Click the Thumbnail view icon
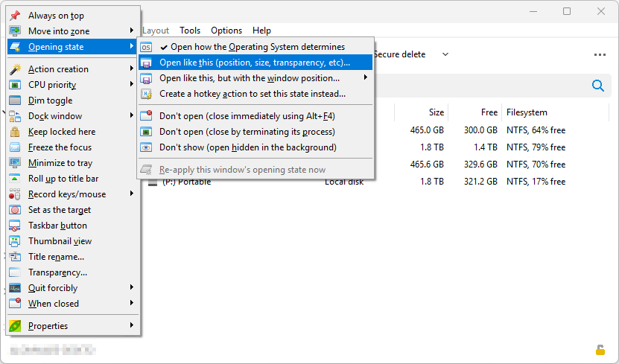The width and height of the screenshot is (619, 364). click(15, 241)
